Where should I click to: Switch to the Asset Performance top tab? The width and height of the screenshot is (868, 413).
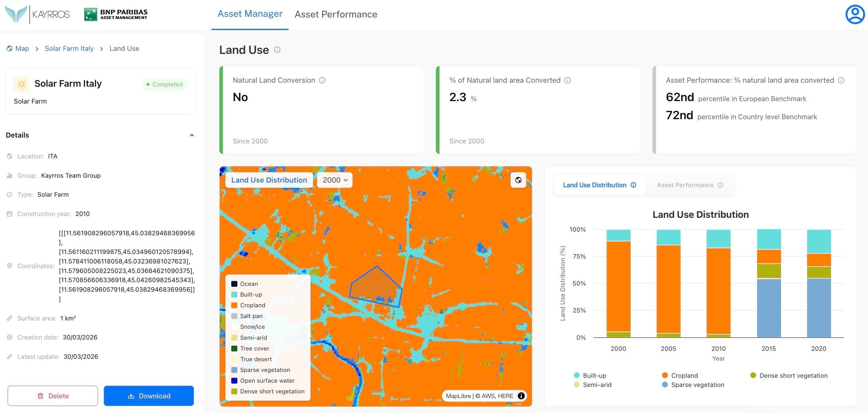click(336, 14)
